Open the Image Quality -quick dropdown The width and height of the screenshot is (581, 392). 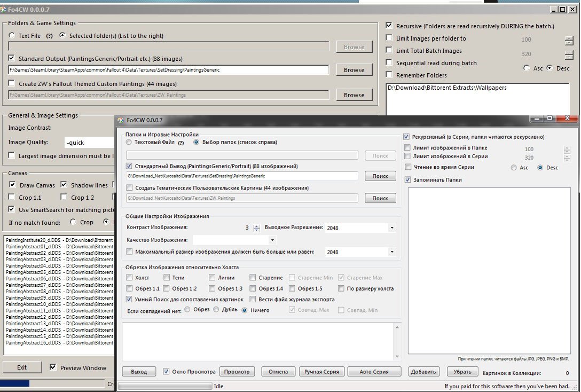click(x=89, y=143)
